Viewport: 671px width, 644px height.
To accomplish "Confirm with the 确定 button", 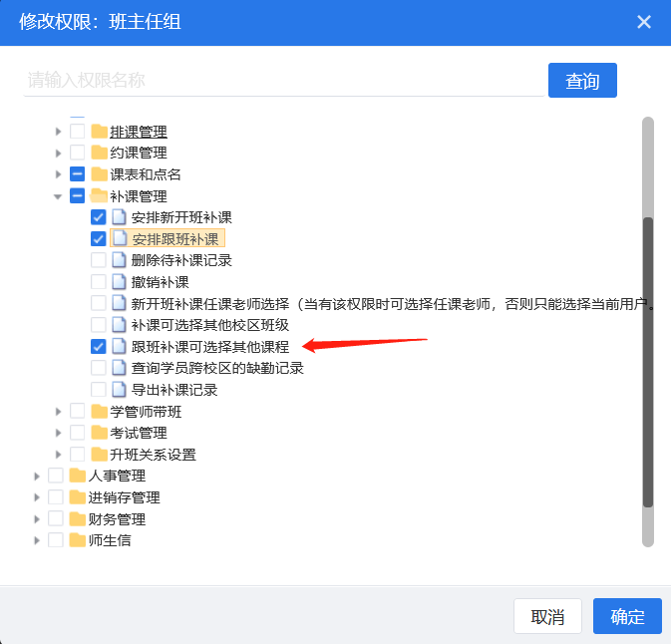I will click(x=627, y=617).
